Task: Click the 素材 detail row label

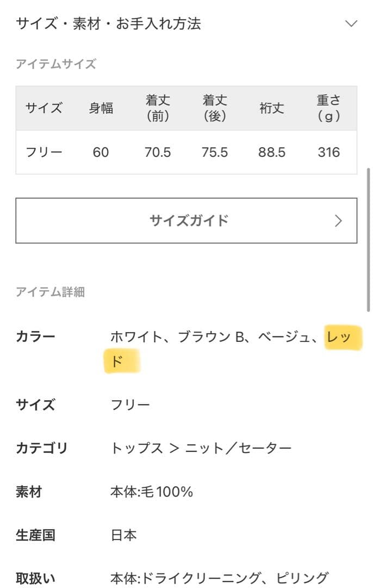Action: [29, 492]
